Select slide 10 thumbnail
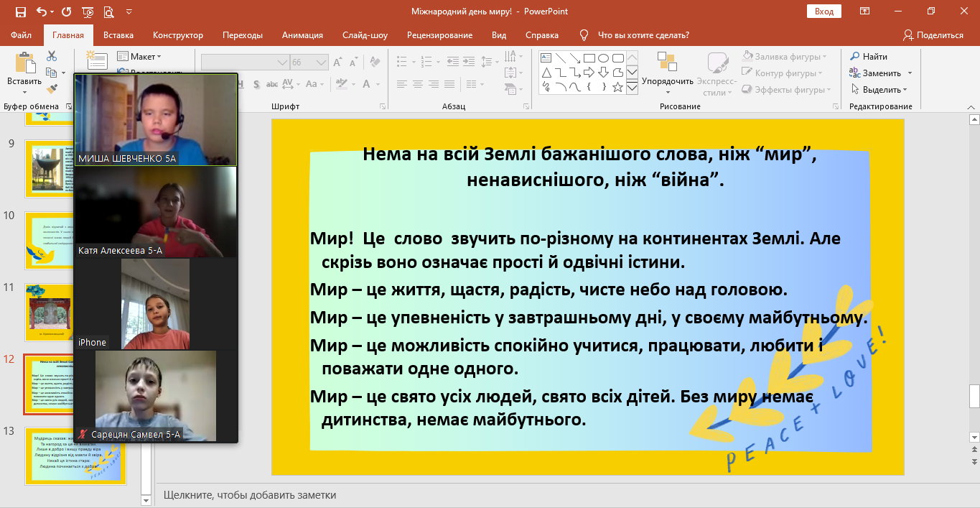 click(x=50, y=240)
